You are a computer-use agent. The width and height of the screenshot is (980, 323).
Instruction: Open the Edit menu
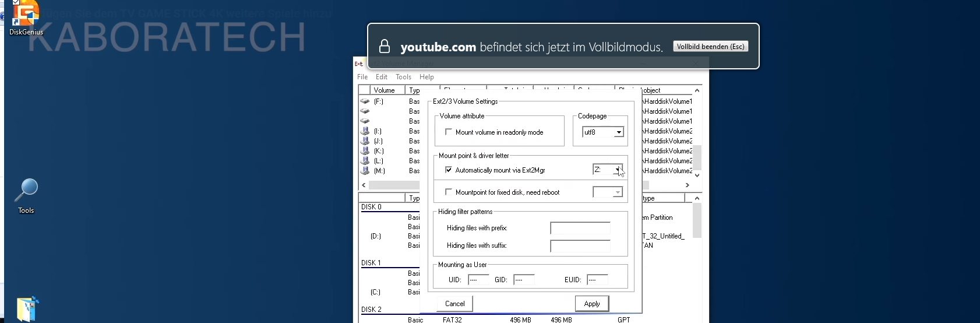[382, 77]
